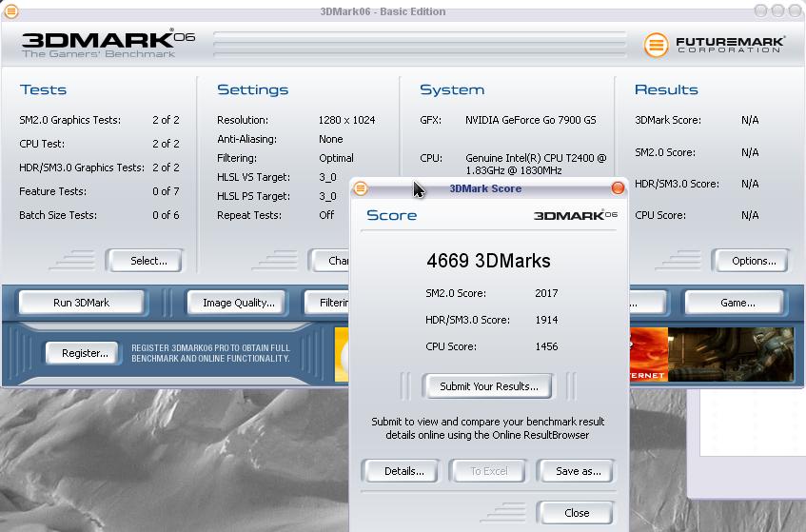The width and height of the screenshot is (806, 532).
Task: Click the 4669 3DMarks score text
Action: [x=488, y=261]
